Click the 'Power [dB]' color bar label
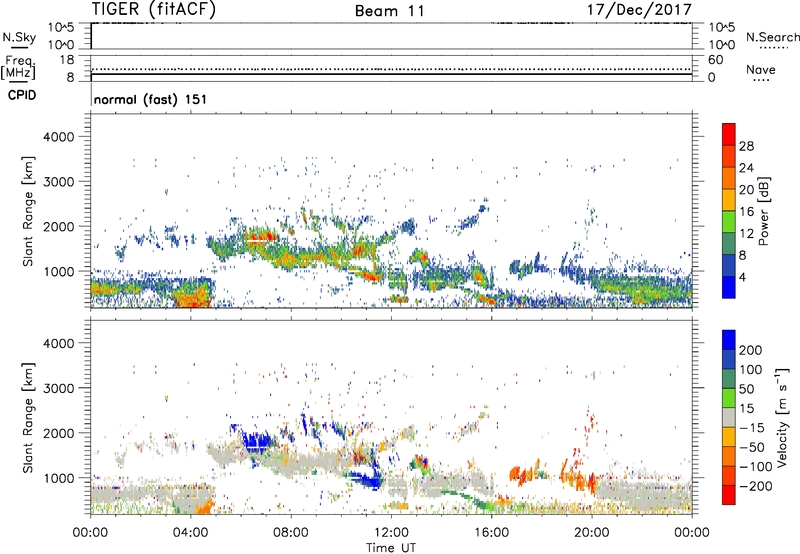 [x=763, y=211]
